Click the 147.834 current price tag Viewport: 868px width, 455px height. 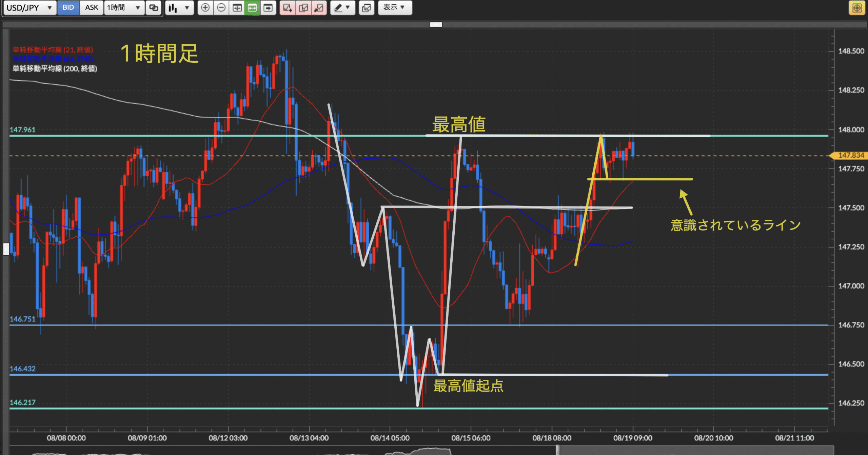[x=849, y=155]
